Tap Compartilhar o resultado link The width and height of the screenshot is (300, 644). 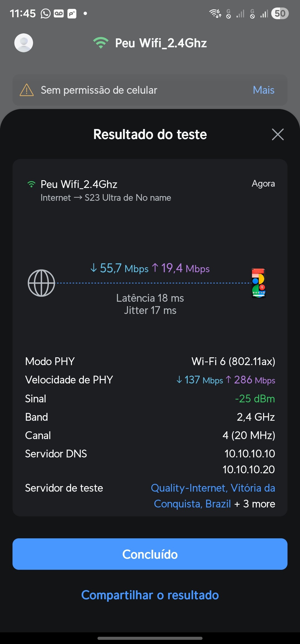click(150, 595)
